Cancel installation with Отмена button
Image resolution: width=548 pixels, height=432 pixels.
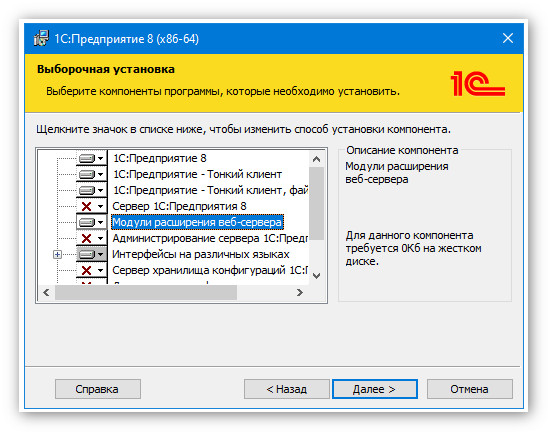469,389
